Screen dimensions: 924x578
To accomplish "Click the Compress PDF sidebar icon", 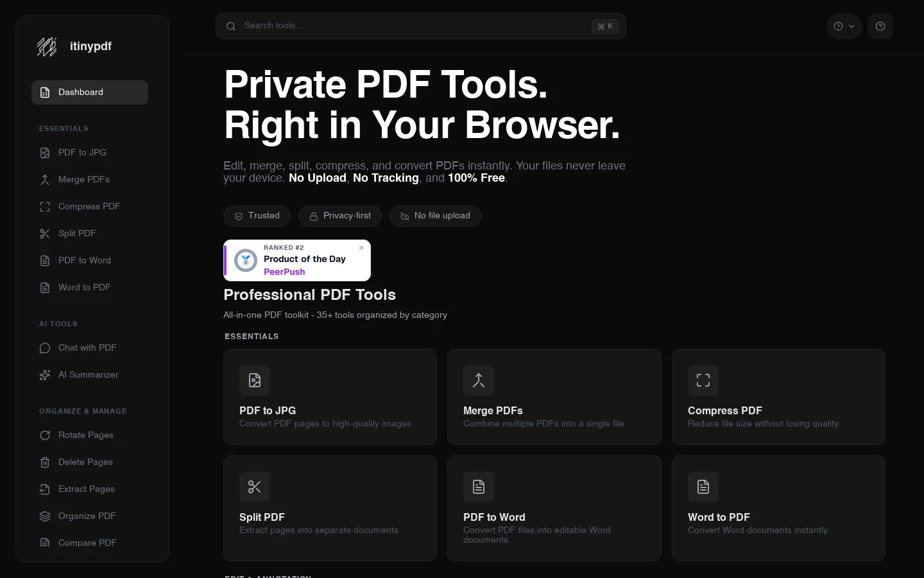I will 45,207.
